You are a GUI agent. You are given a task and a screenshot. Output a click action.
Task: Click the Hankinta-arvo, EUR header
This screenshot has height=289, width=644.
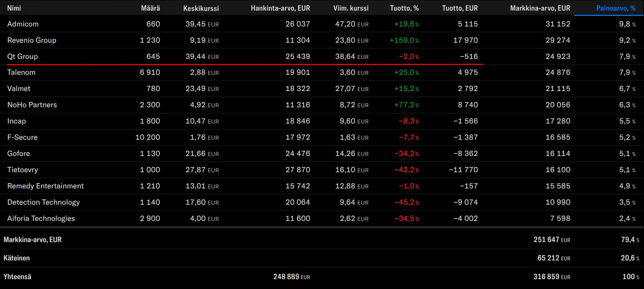280,8
